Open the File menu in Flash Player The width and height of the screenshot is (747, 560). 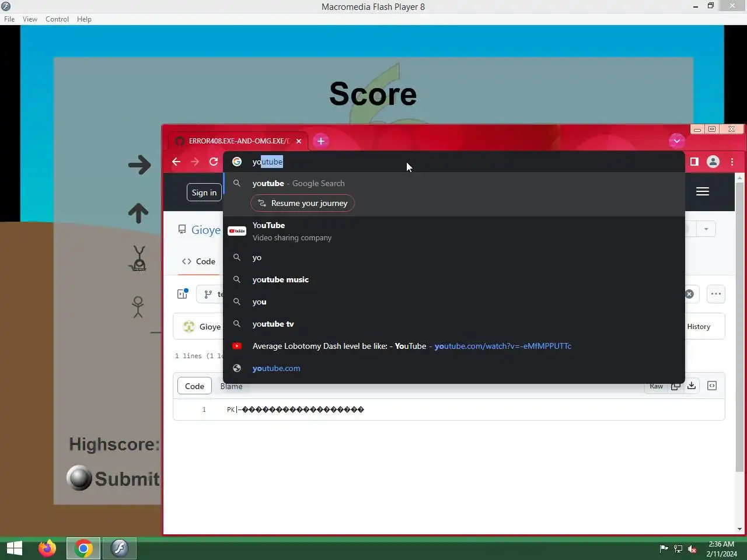tap(9, 19)
